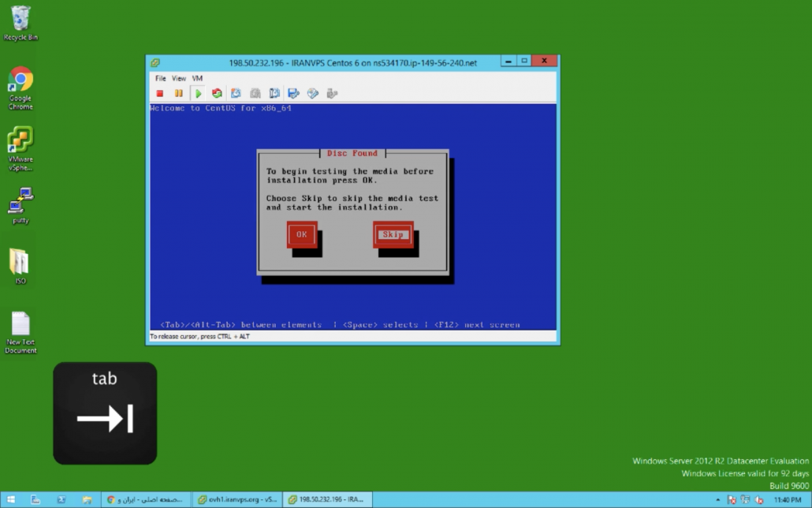812x508 pixels.
Task: Click the floppy drive connect icon
Action: (293, 93)
